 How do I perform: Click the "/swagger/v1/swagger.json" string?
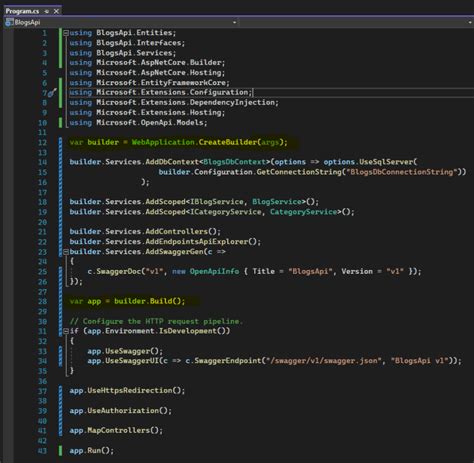tap(324, 361)
